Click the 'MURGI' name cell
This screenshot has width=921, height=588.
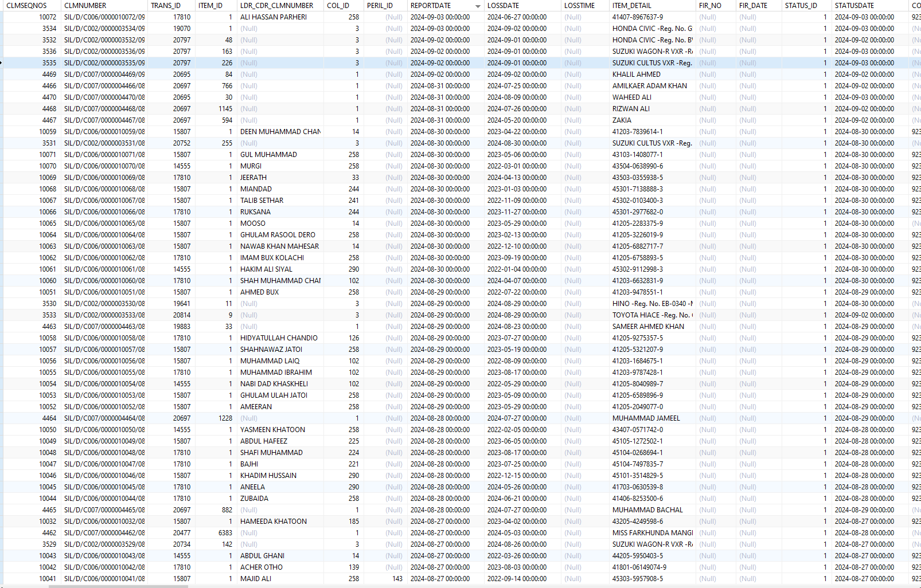click(x=280, y=166)
